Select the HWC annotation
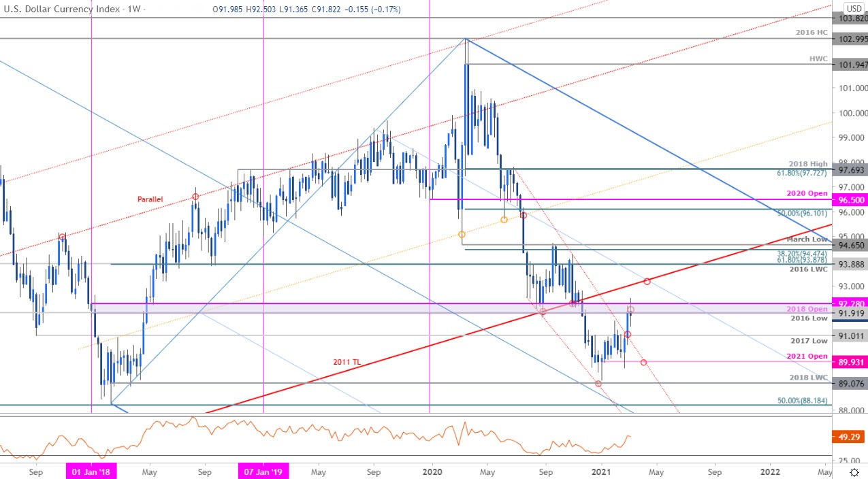 tap(818, 59)
